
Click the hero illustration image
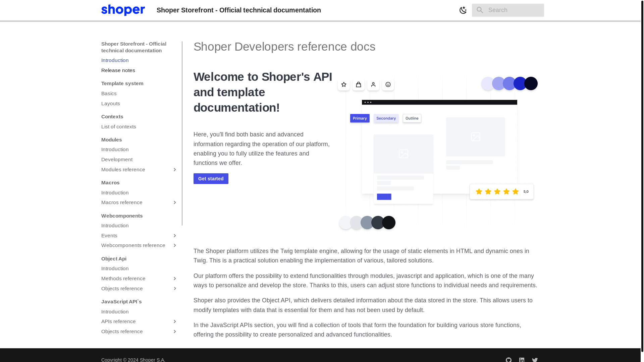[x=438, y=153]
